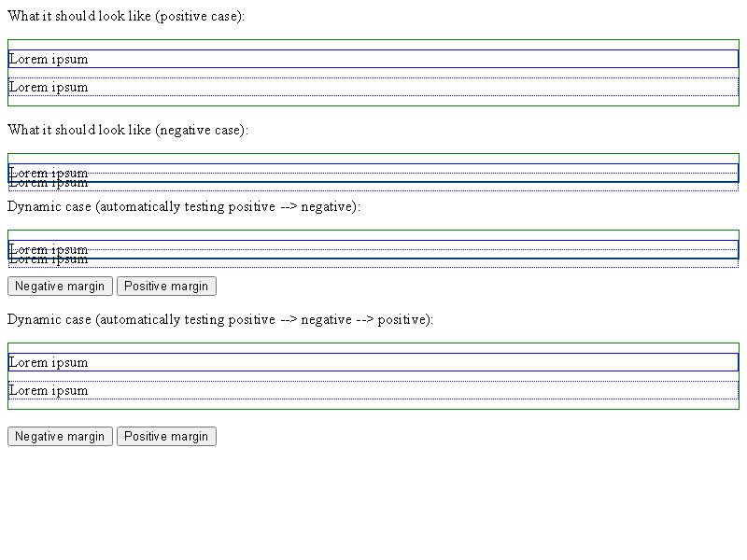The image size is (747, 560).
Task: Click the negative case heading text
Action: (x=128, y=130)
